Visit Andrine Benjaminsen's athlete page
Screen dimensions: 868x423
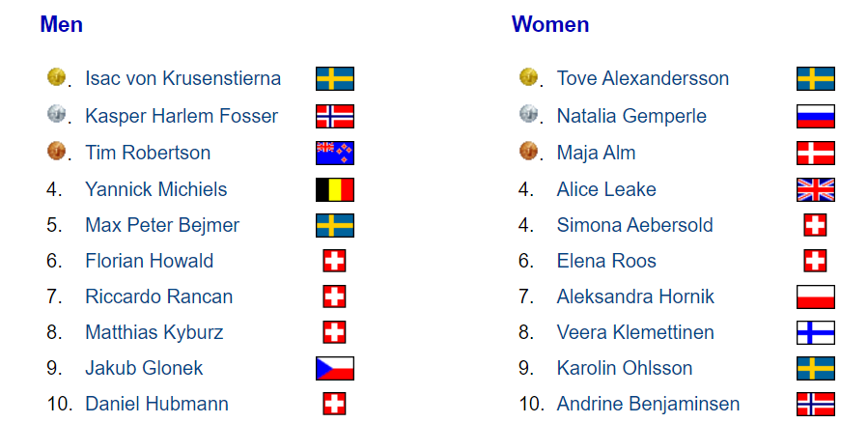point(648,405)
